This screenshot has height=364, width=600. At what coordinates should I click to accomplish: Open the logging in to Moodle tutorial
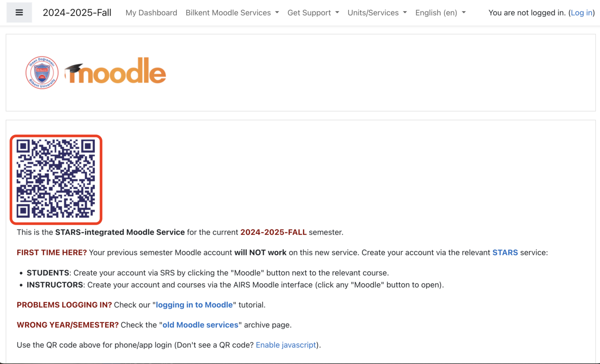(194, 305)
